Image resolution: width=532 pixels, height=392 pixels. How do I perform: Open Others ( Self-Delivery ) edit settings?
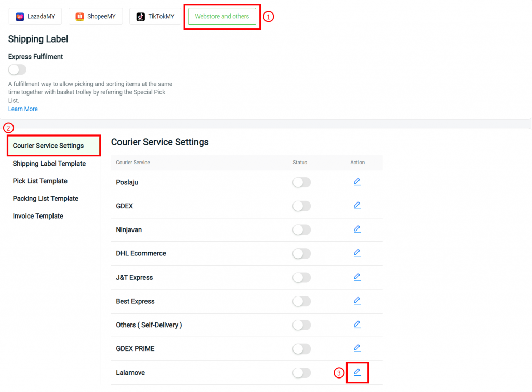click(x=357, y=324)
